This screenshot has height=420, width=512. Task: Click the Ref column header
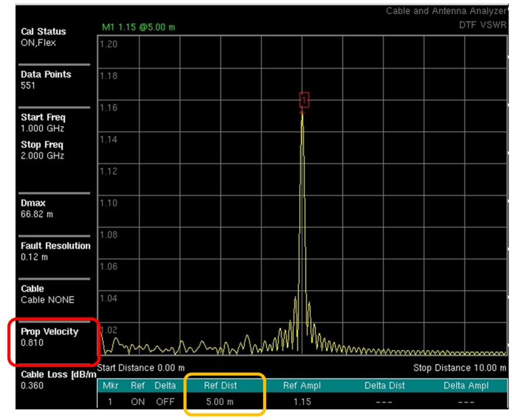138,386
